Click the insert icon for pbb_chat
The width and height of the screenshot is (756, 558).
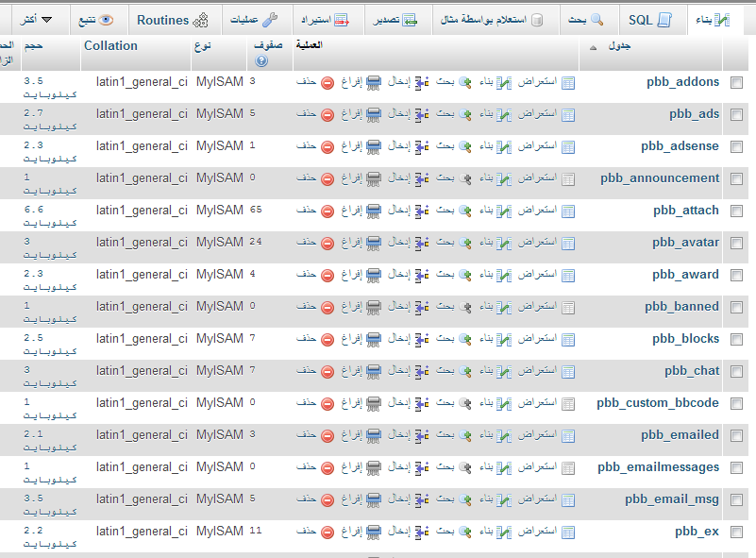(422, 372)
